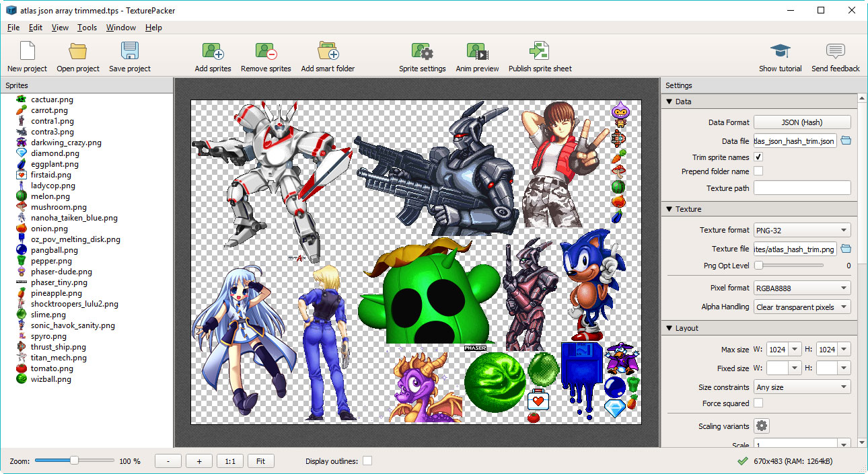The width and height of the screenshot is (868, 474).
Task: Collapse the Layout section
Action: (670, 328)
